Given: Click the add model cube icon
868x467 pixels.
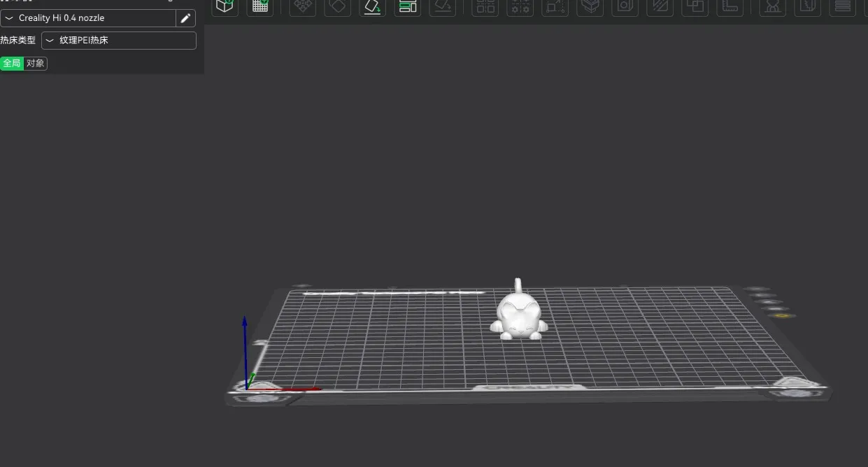Looking at the screenshot, I should 225,6.
